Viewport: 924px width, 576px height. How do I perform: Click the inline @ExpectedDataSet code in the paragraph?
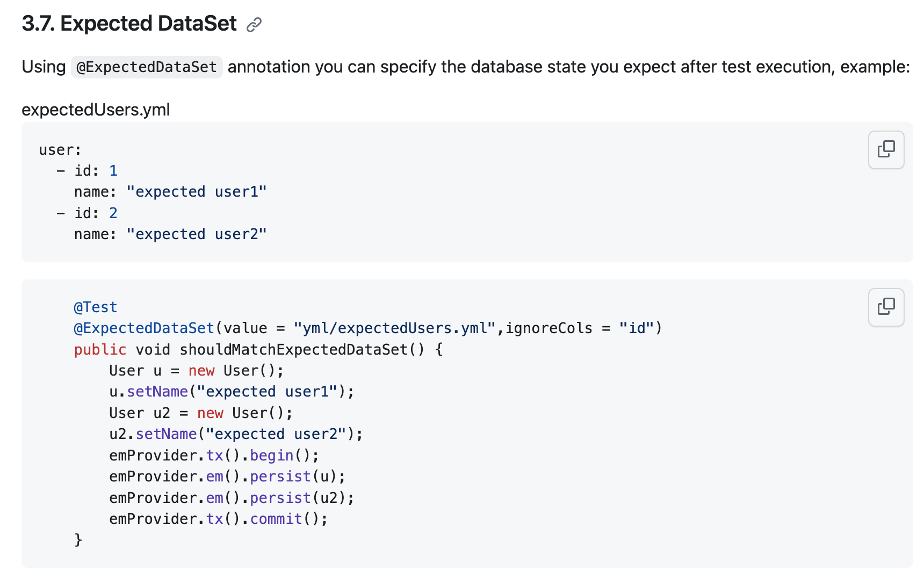coord(147,67)
